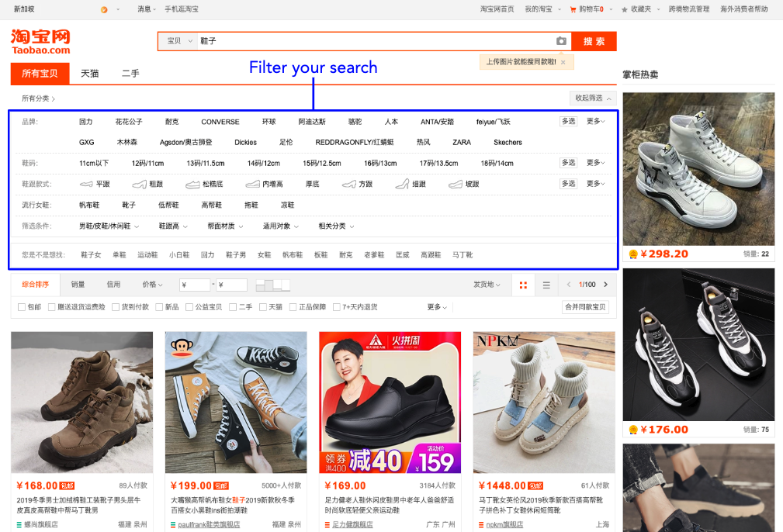Check the 天猫 checkbox filter

(x=262, y=307)
